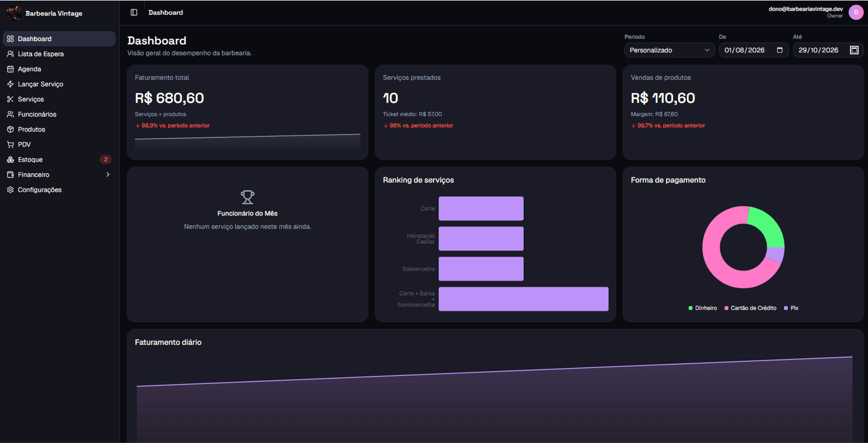Click the Agenda calendar icon
Screen dimensions: 868x443
pos(10,69)
